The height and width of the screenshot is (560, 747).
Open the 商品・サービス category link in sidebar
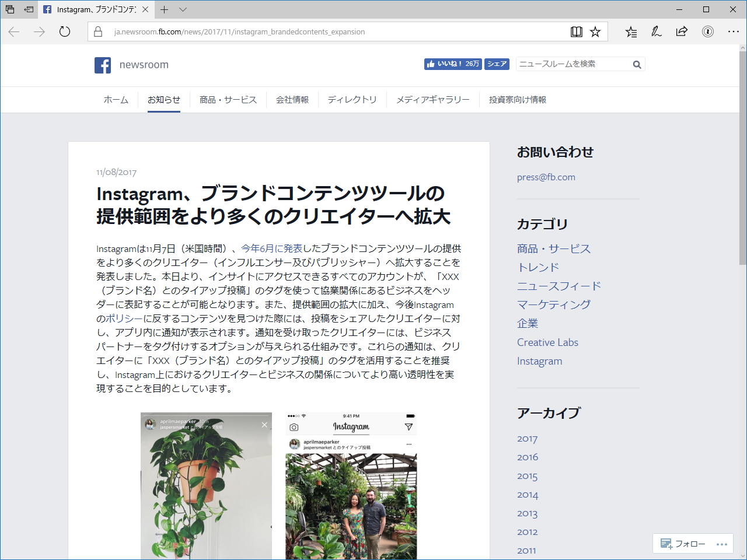pyautogui.click(x=554, y=249)
